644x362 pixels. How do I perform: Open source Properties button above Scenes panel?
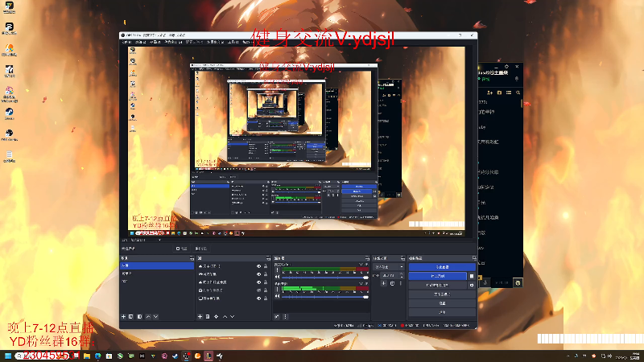coord(182,249)
